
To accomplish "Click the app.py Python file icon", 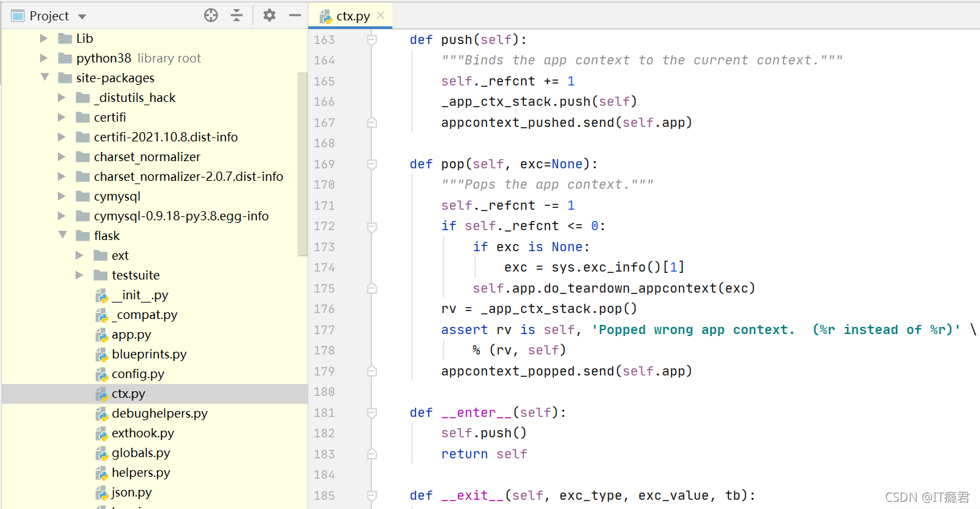I will (101, 335).
